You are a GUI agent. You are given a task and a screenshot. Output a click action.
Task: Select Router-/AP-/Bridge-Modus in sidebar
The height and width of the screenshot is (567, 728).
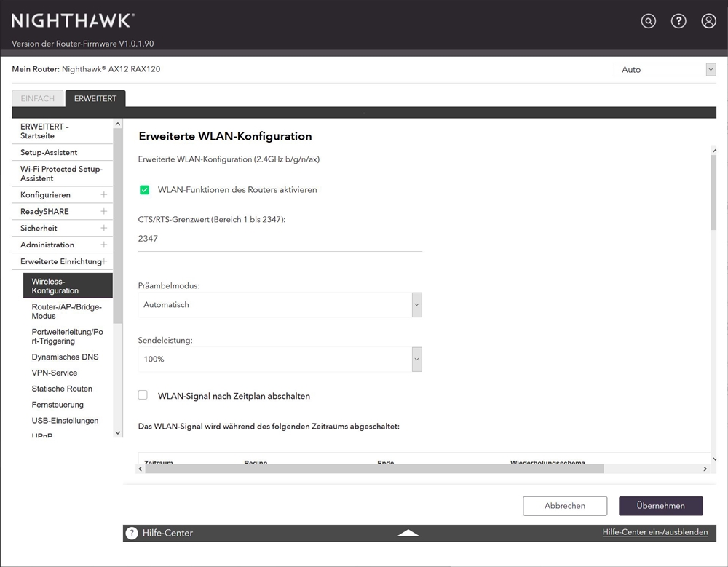[67, 312]
